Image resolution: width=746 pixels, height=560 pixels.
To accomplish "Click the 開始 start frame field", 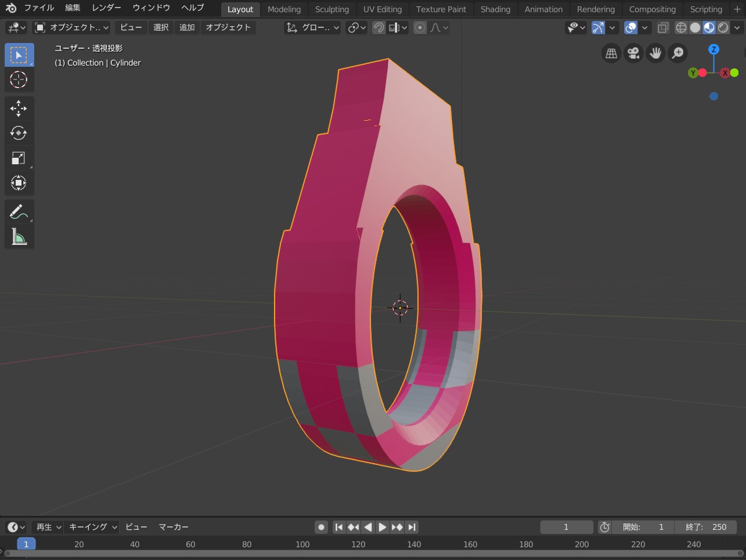I will click(x=643, y=527).
